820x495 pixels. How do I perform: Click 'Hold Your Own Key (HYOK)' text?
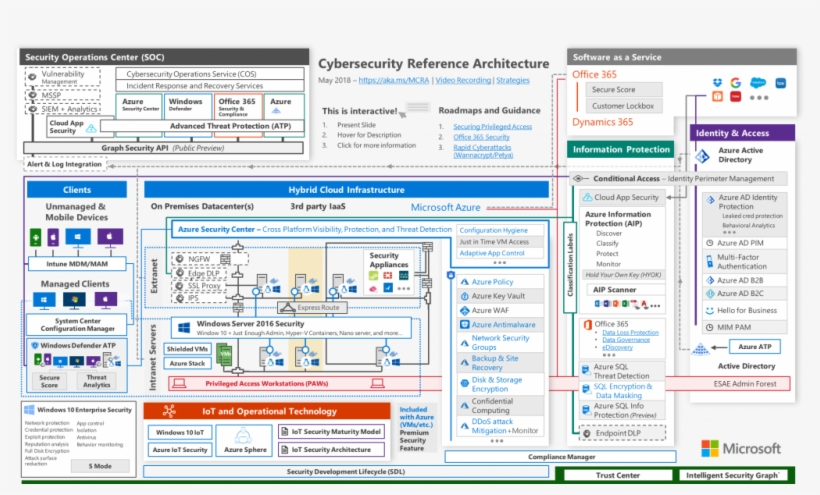tap(623, 275)
